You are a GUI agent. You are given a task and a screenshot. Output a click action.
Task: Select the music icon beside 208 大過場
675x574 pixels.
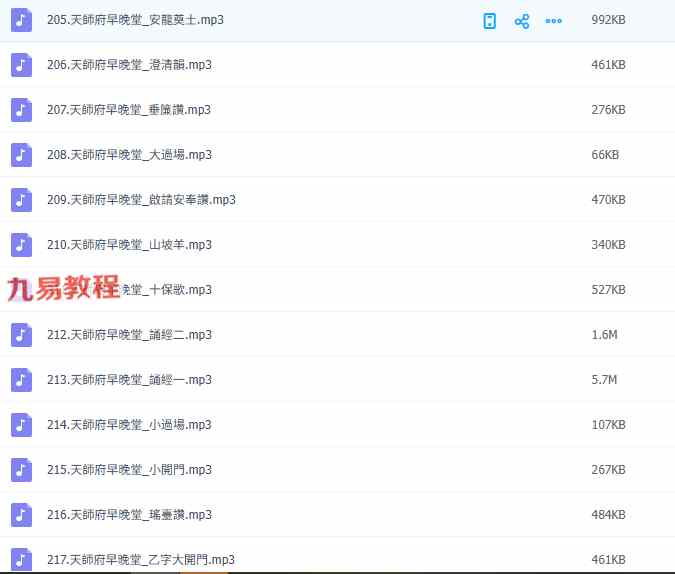22,155
